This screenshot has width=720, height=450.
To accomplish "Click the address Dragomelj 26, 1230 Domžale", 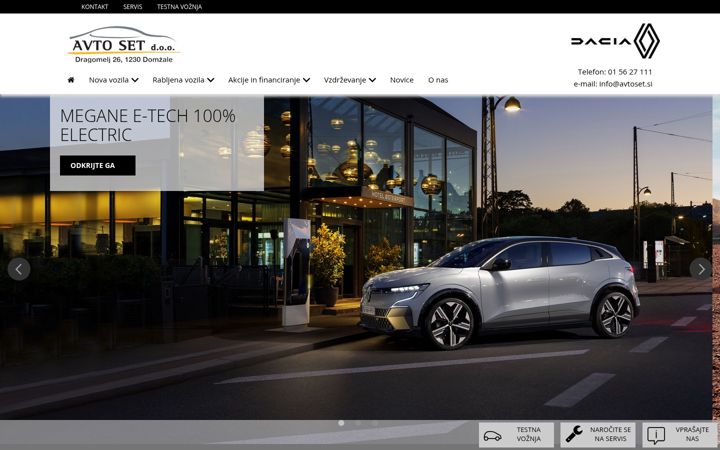I will (124, 60).
